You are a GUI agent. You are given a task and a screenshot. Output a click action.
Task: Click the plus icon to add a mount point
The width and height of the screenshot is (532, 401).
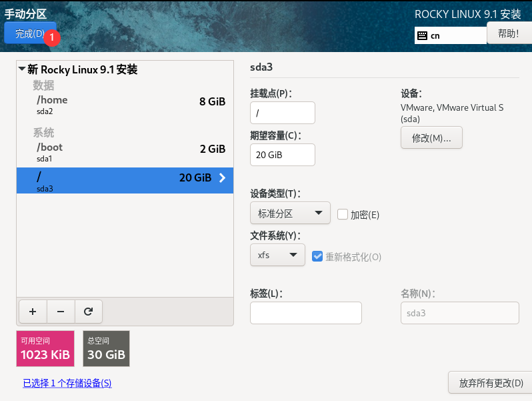click(33, 311)
